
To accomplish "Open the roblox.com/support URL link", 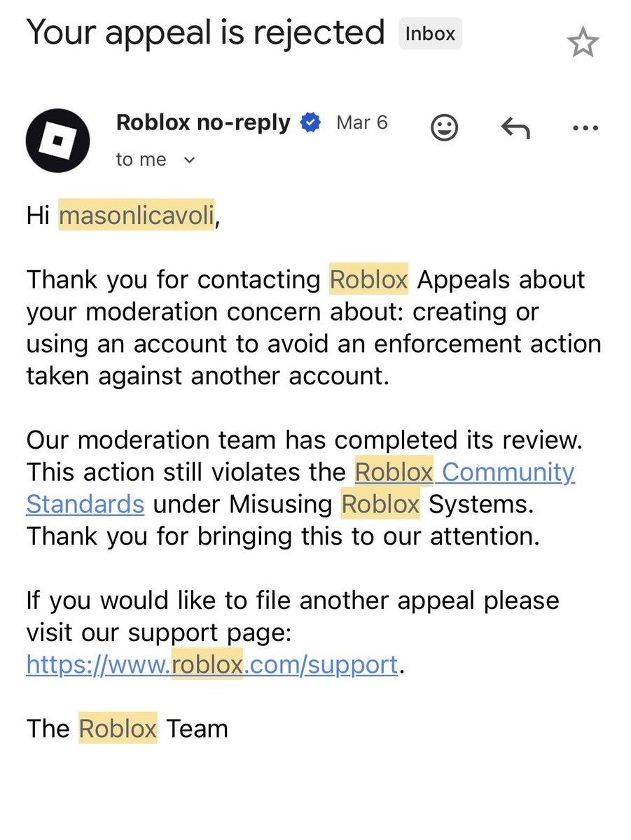I will (212, 664).
